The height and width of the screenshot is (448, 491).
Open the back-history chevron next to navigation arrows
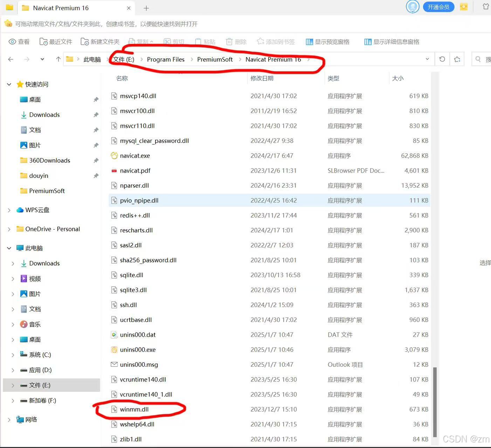42,59
